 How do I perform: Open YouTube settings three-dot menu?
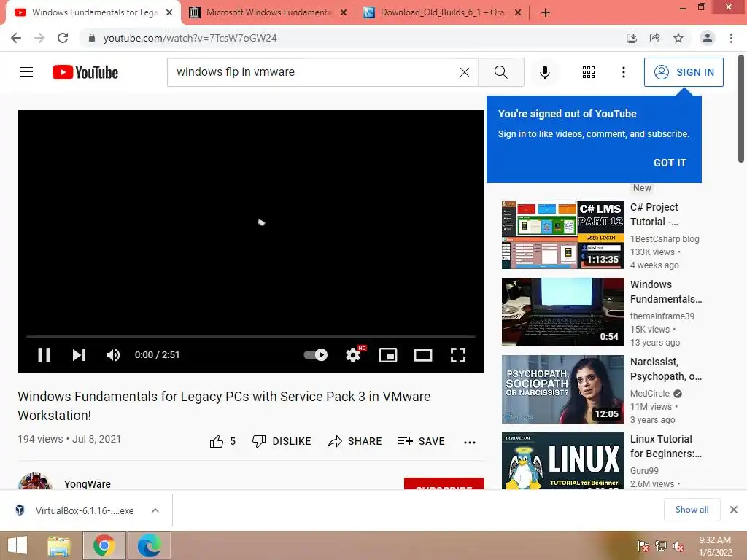coord(623,72)
